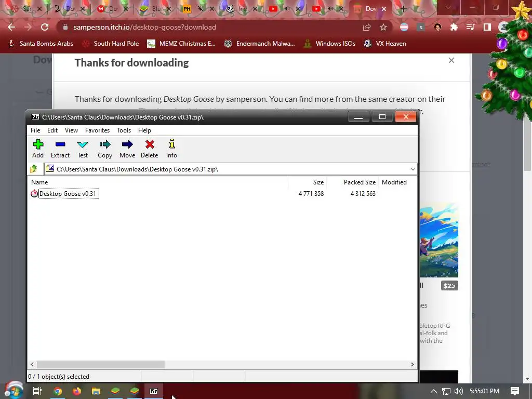Open the volume control in the system tray

pyautogui.click(x=459, y=391)
